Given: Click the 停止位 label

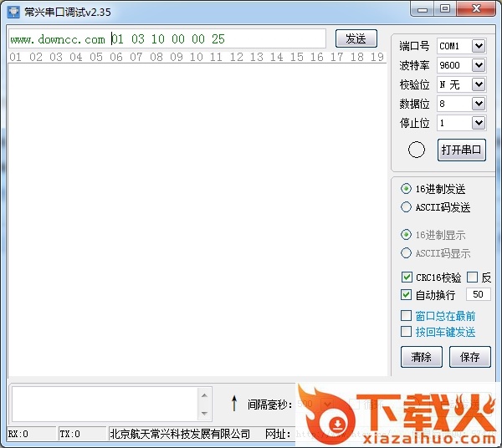Looking at the screenshot, I should 414,123.
